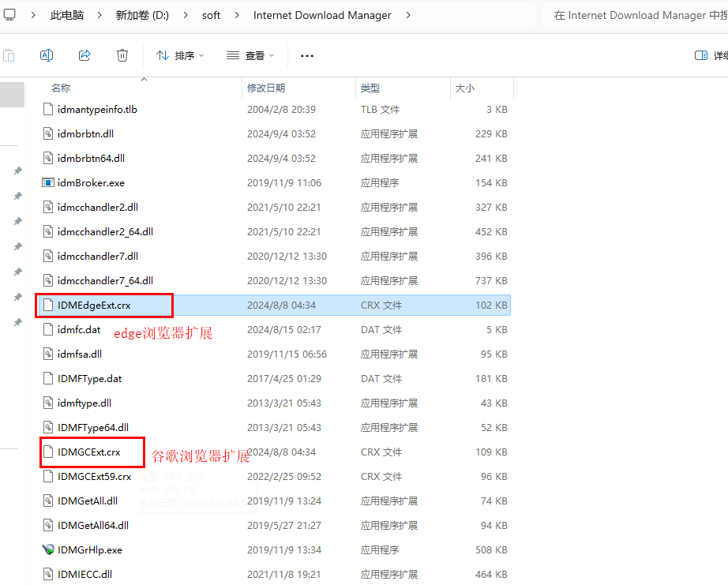The image size is (728, 585).
Task: Select the IDMGCExt.crx file
Action: (88, 452)
